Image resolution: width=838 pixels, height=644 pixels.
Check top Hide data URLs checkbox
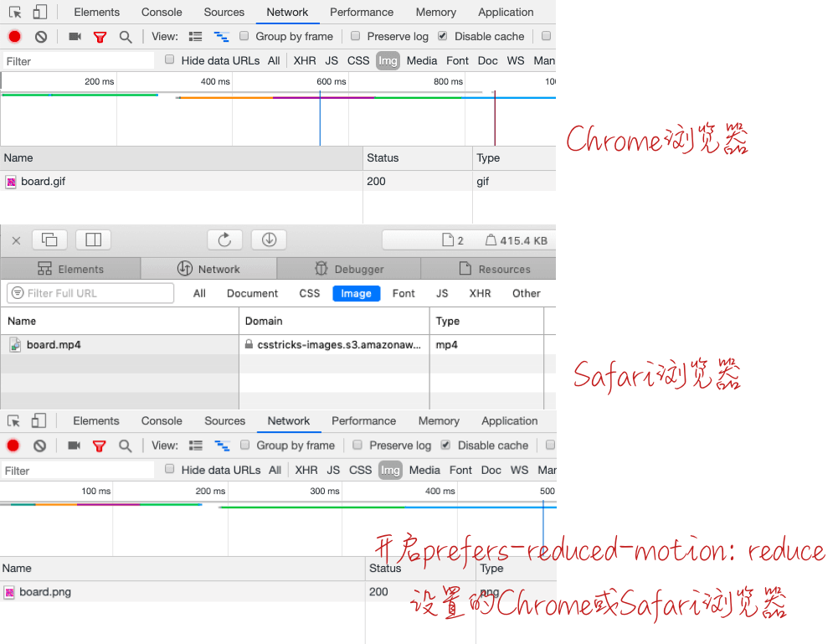point(169,59)
